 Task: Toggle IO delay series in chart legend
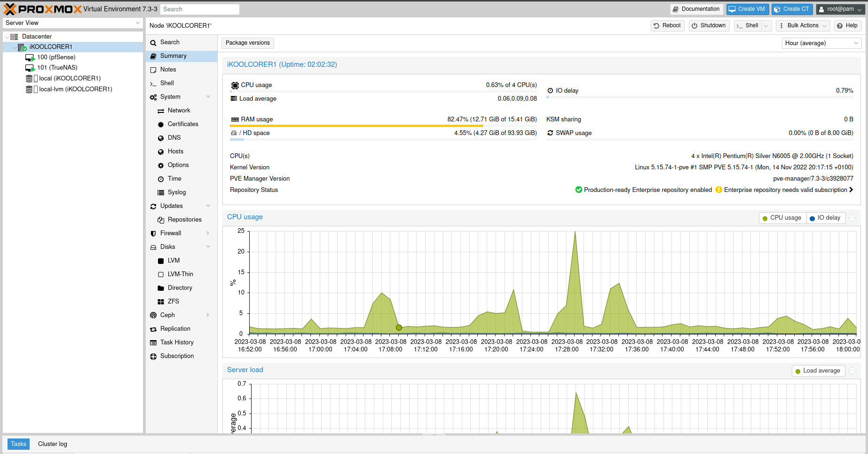tap(826, 218)
